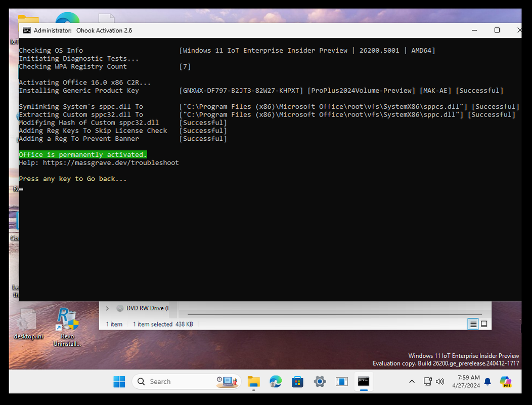Open Copilot preview icon in taskbar
This screenshot has height=405, width=532.
tap(506, 382)
